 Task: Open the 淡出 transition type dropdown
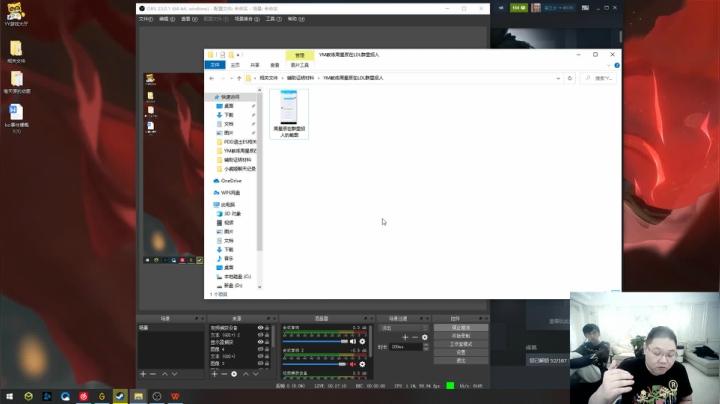[403, 328]
